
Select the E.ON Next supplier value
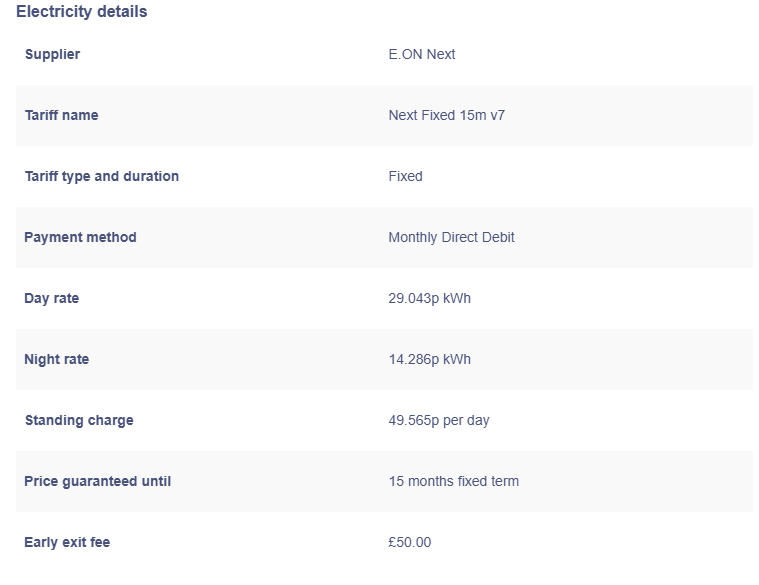(x=421, y=54)
